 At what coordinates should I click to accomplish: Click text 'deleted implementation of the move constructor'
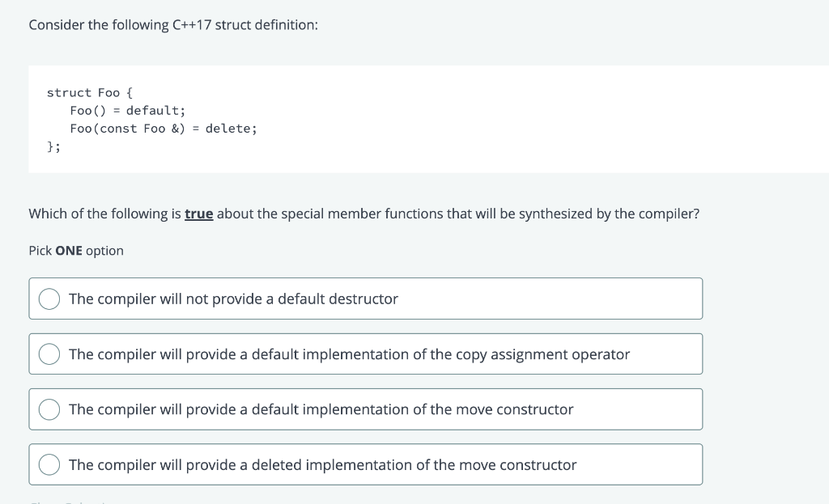(414, 465)
